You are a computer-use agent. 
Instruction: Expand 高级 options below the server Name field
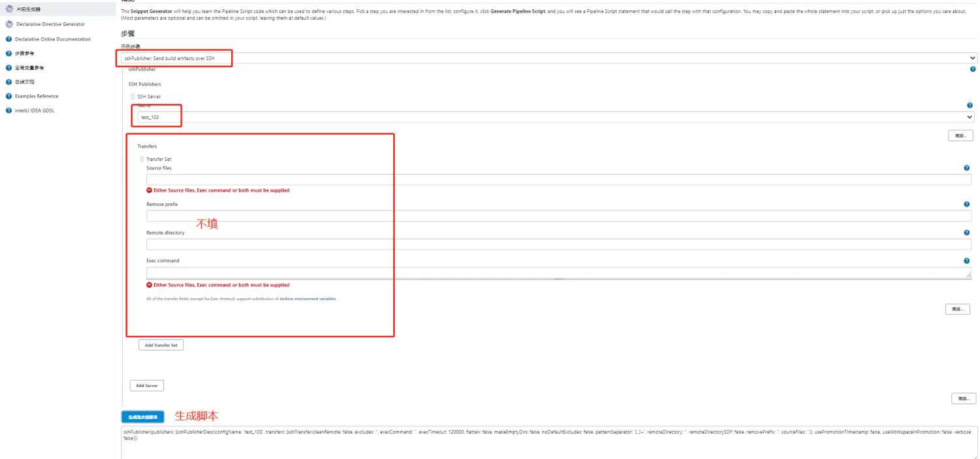[960, 136]
